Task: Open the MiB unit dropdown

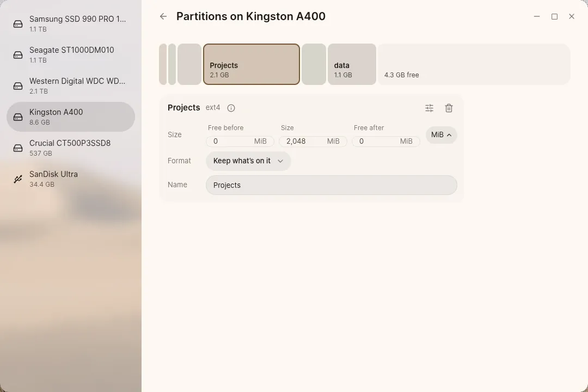Action: 442,135
